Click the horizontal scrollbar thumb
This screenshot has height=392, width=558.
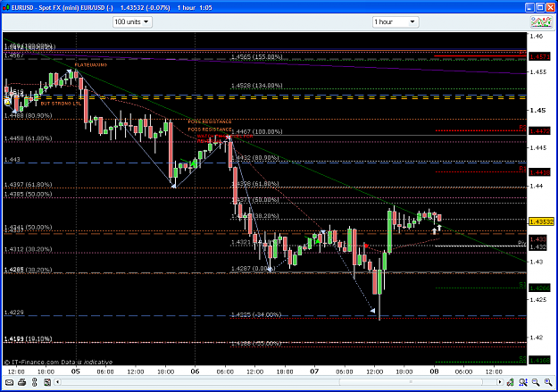[x=411, y=382]
